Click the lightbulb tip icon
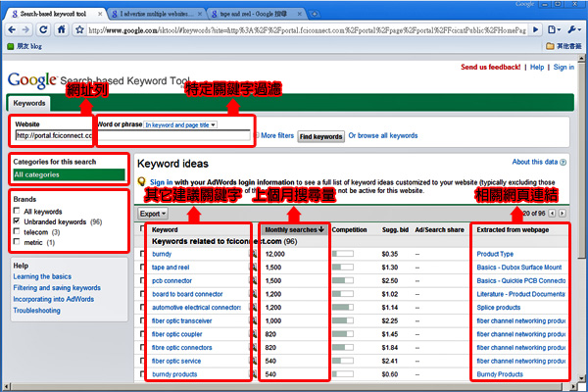The image size is (588, 392). [x=141, y=182]
